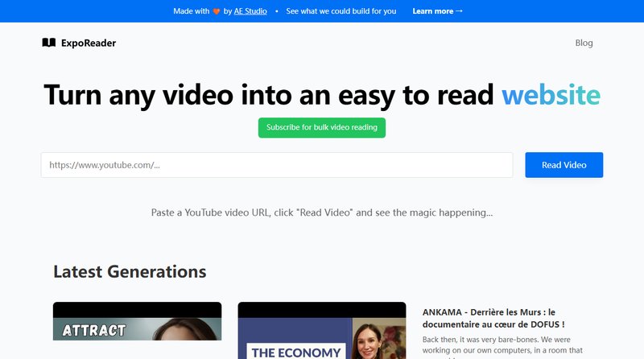644x359 pixels.
Task: Focus the YouTube URL input field
Action: click(276, 165)
